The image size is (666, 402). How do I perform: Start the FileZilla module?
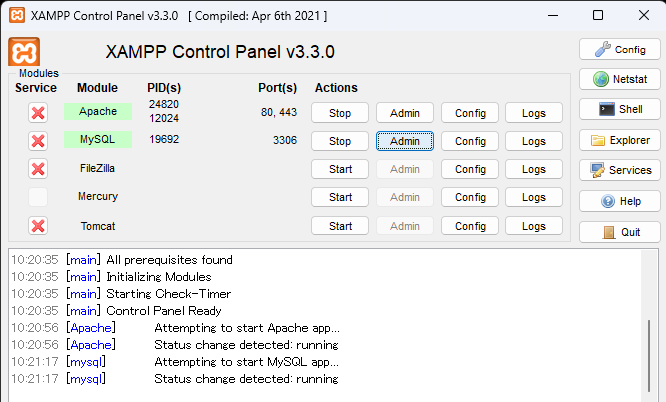(x=340, y=169)
